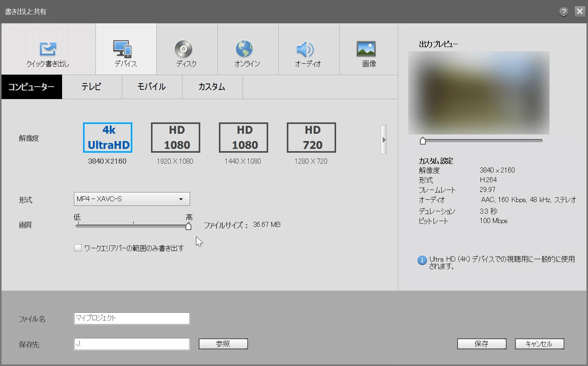Click the AAC, 160 Kbps audio value
The height and width of the screenshot is (366, 588).
pos(529,200)
